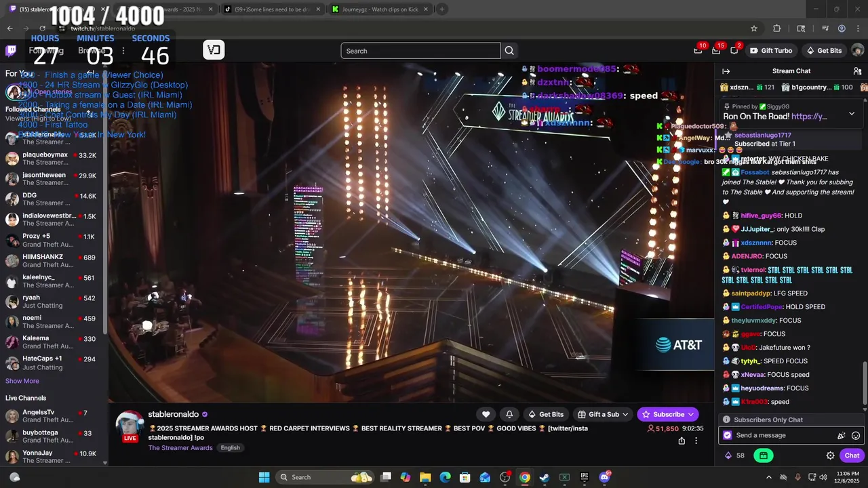Open The Streamer Awards category link
Screen dimensions: 868x488
tap(180, 448)
